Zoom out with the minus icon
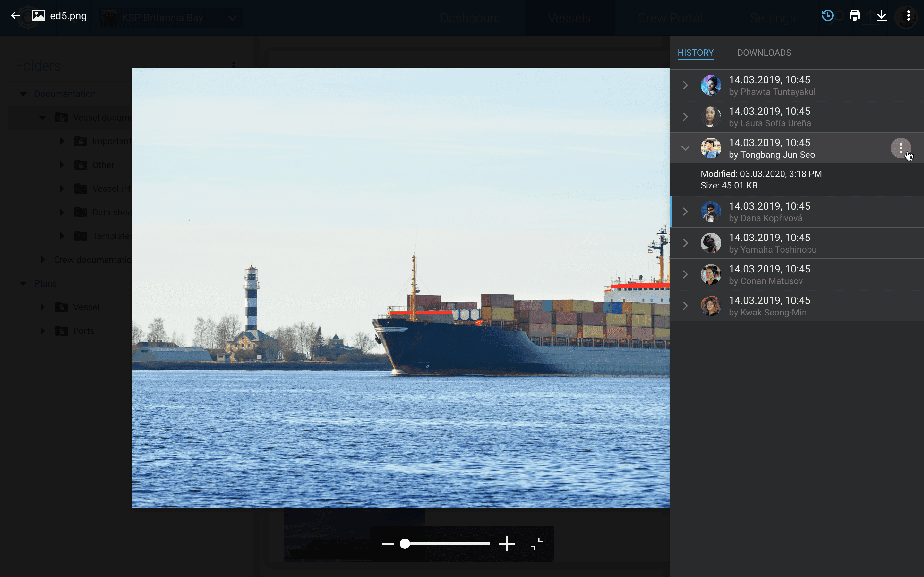The height and width of the screenshot is (577, 924). tap(388, 543)
